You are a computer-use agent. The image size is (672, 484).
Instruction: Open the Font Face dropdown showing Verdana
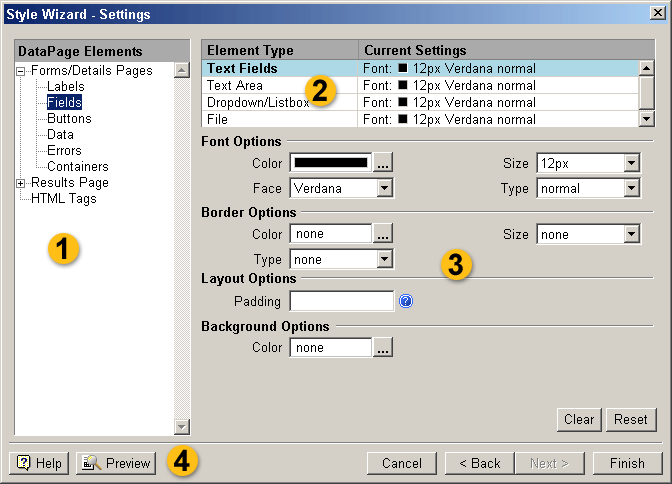pyautogui.click(x=342, y=188)
